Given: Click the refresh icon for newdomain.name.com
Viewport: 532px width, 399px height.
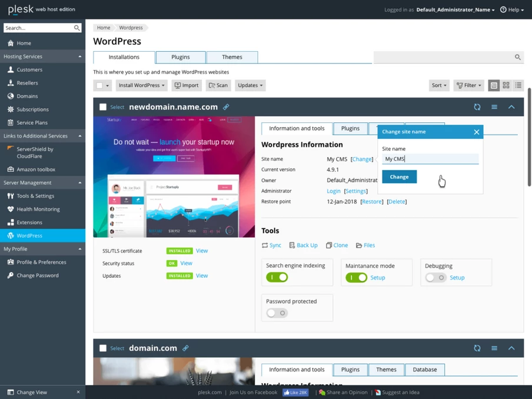Looking at the screenshot, I should click(x=477, y=107).
